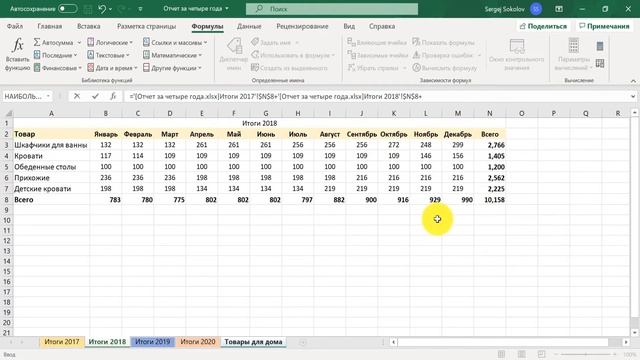Open the Remove Arrows (Убрать стрелки) dropdown
640x360 pixels.
click(404, 68)
